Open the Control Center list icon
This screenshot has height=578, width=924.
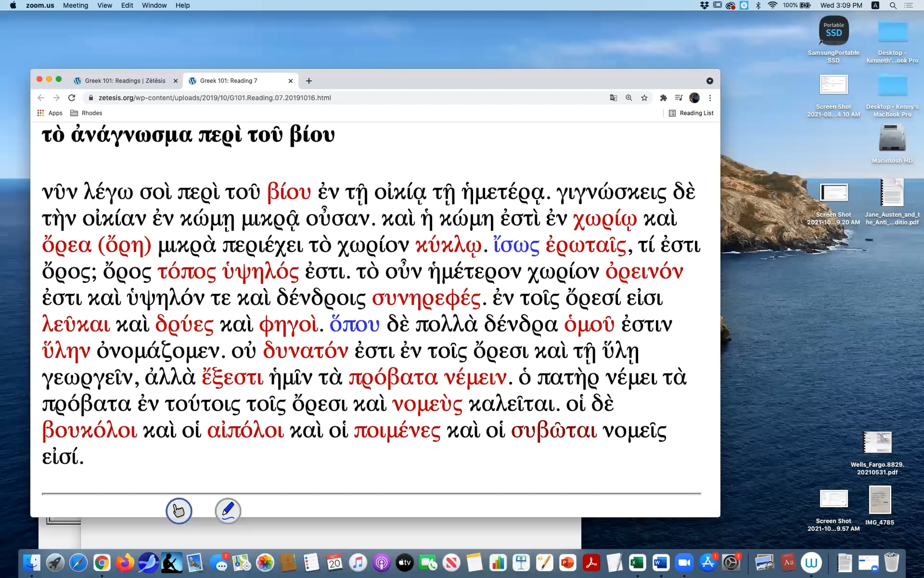tap(909, 5)
